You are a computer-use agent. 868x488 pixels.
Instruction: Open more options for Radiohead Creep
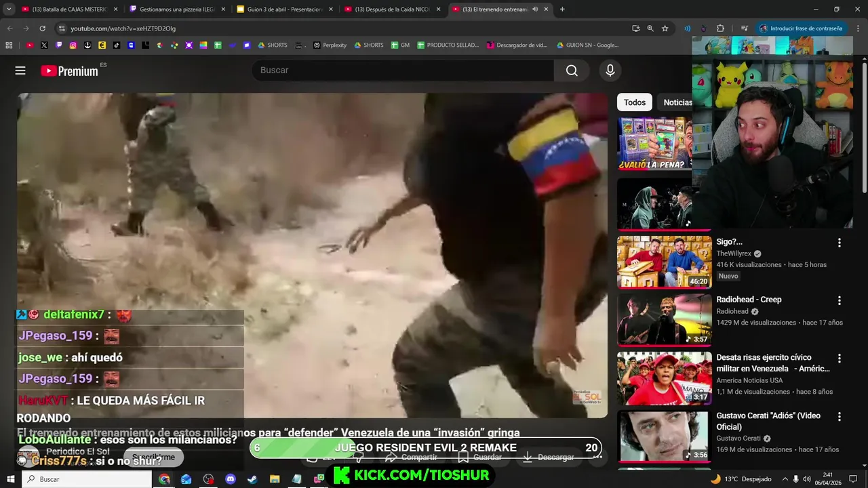[839, 300]
